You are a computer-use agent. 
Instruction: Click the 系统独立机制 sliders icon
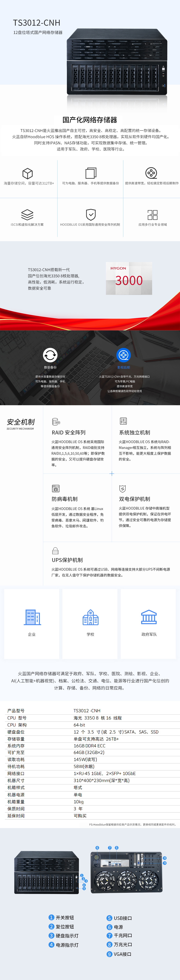pos(123,421)
